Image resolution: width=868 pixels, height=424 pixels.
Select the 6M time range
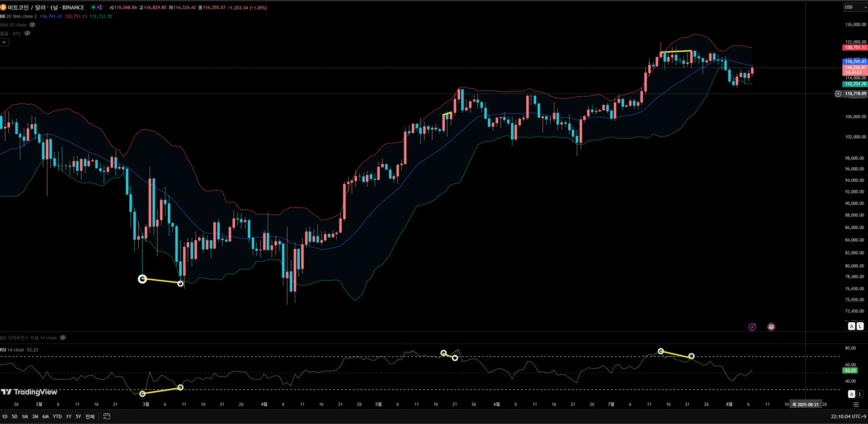click(x=46, y=416)
